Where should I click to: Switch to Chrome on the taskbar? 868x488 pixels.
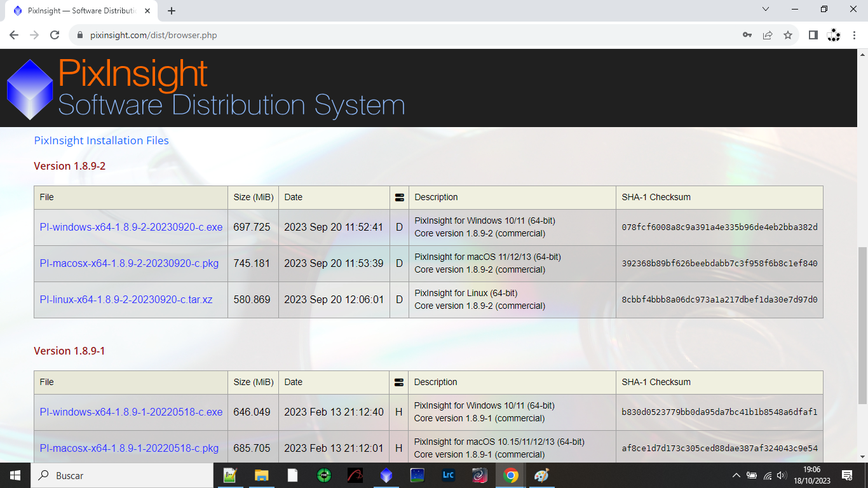[511, 475]
